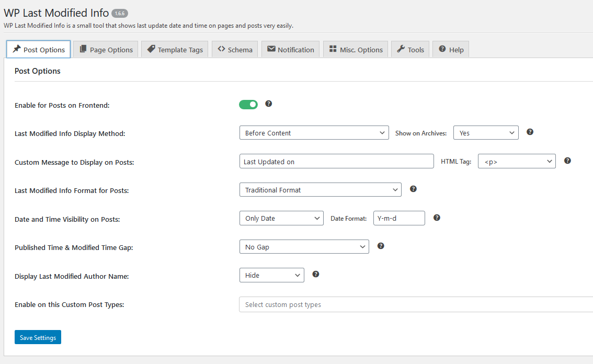Open the author name Hide dropdown
This screenshot has width=593, height=364.
(x=271, y=275)
